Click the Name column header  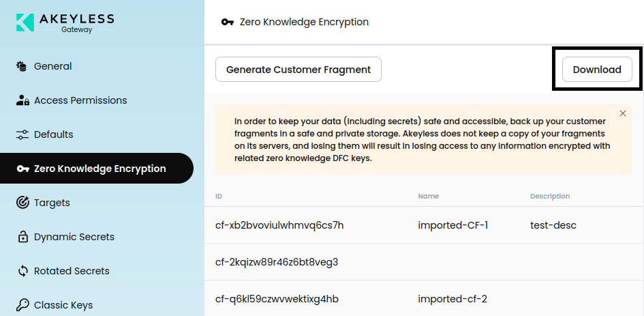click(x=427, y=197)
